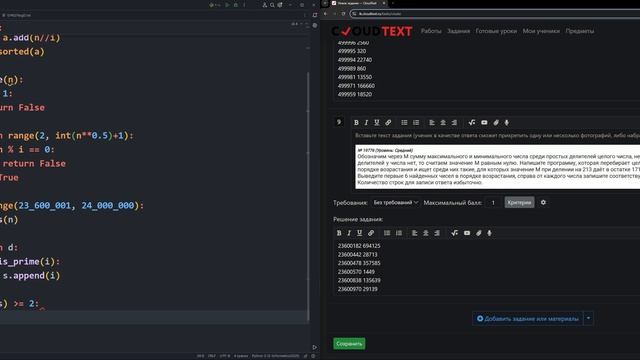Embed a video in the solution editor

coord(467,233)
